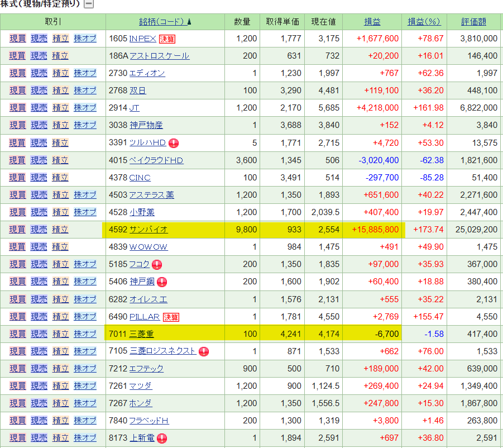Image resolution: width=503 pixels, height=448 pixels.
Task: Click the 決算 badge next to INPEX
Action: [167, 39]
